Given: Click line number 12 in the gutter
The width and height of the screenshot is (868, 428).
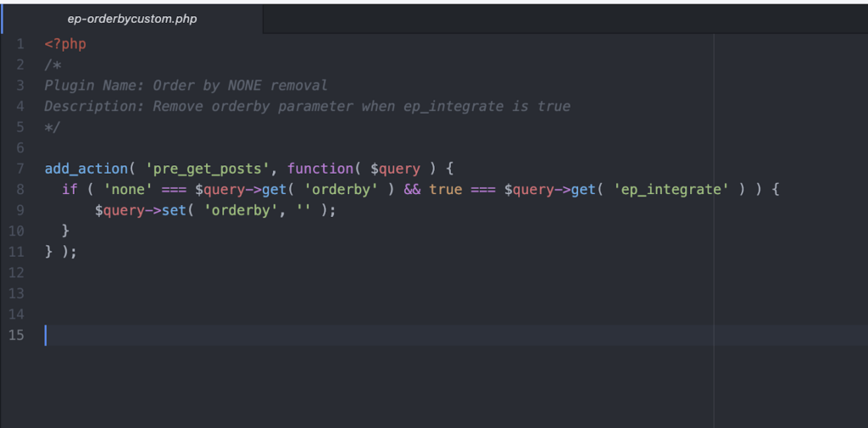Looking at the screenshot, I should pos(17,272).
